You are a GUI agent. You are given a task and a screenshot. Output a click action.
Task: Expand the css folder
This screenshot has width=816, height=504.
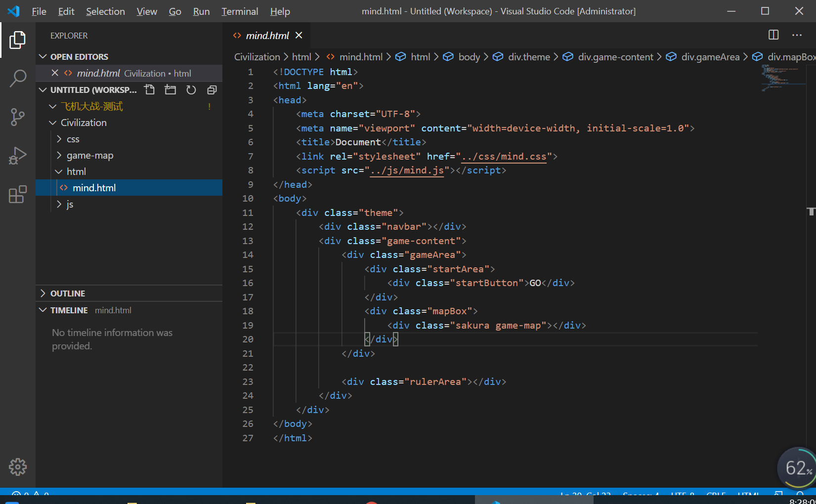coord(129,139)
